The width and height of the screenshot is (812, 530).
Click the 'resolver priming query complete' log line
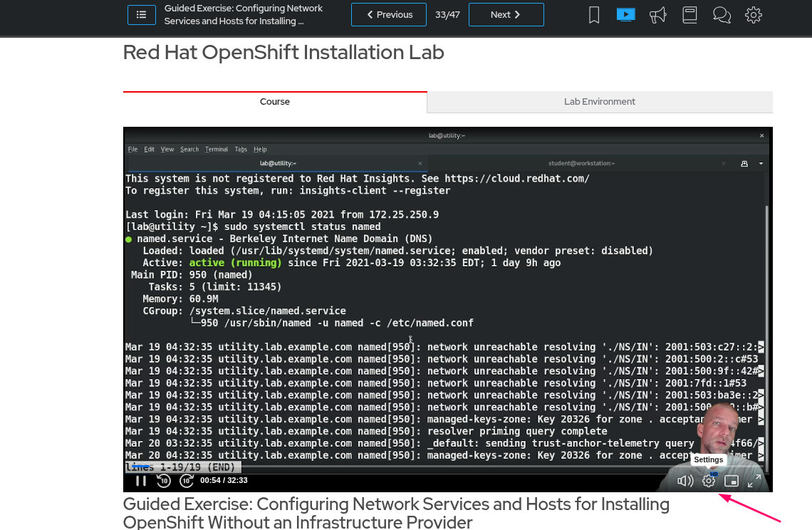pyautogui.click(x=366, y=432)
